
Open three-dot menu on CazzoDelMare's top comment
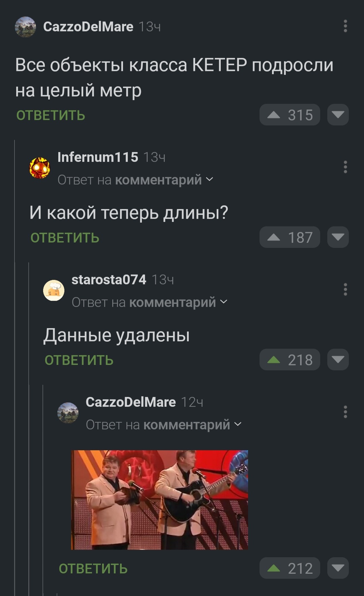pos(345,26)
